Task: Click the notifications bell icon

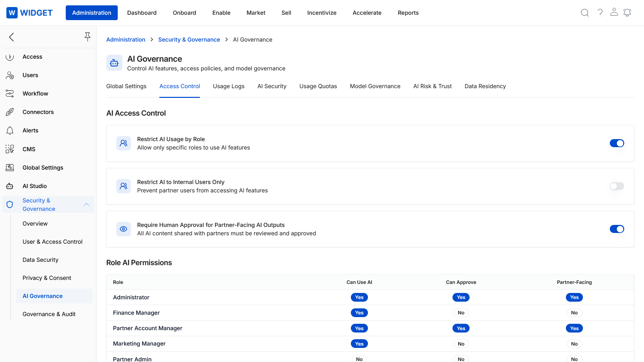Action: point(627,13)
